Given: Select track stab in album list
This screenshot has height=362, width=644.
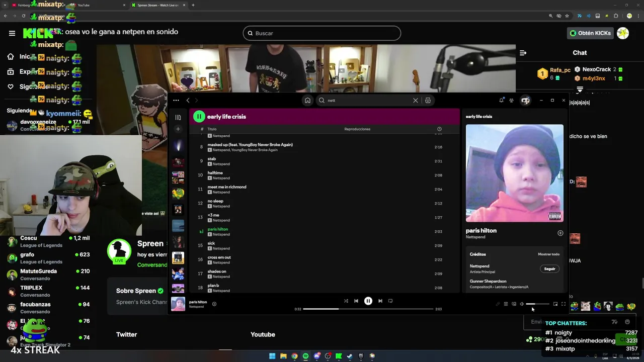Looking at the screenshot, I should 325,161.
